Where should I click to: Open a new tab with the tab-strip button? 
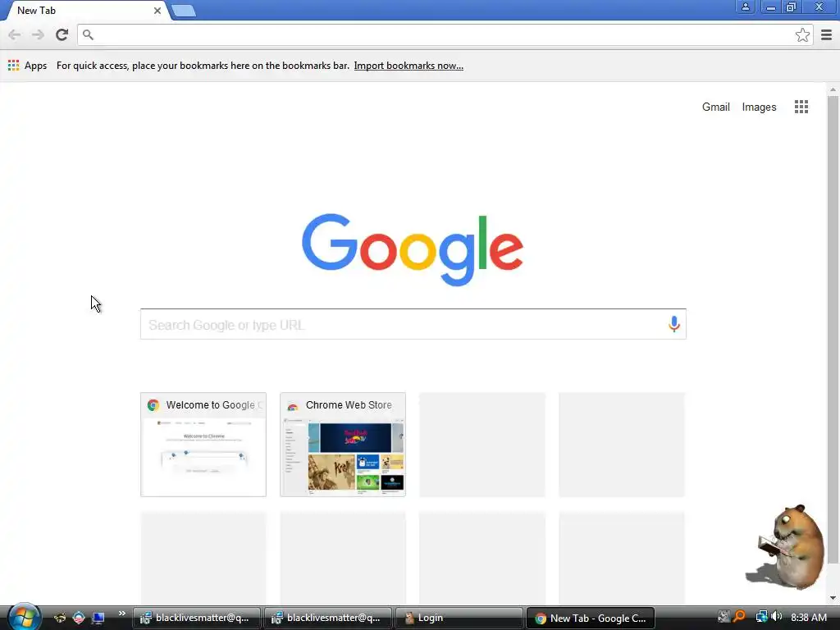[184, 11]
